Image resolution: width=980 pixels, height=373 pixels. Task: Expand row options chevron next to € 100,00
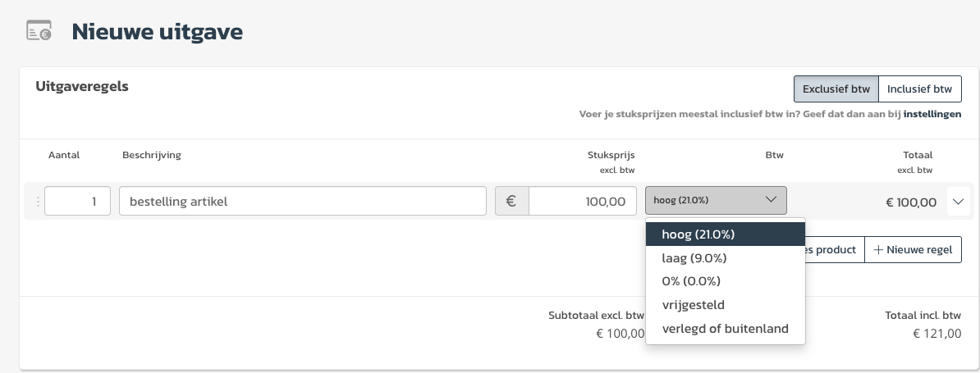pos(958,202)
